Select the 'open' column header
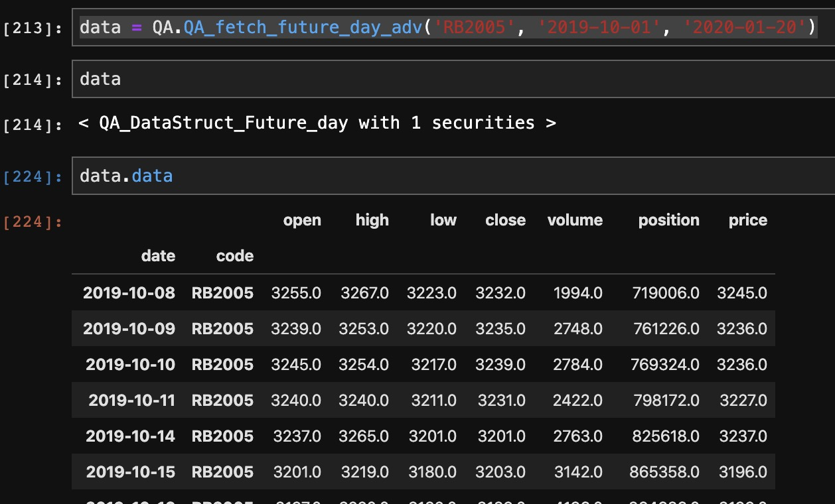 (x=303, y=220)
